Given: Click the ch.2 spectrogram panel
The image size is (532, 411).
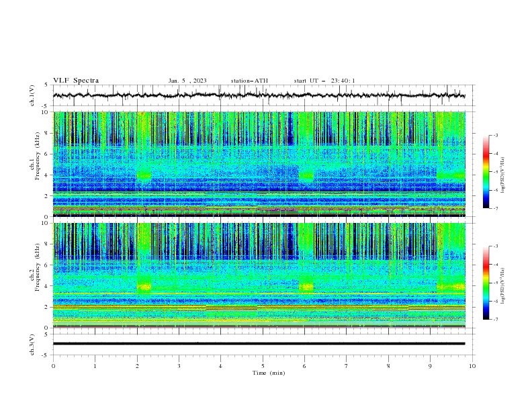Looking at the screenshot, I should pyautogui.click(x=259, y=275).
